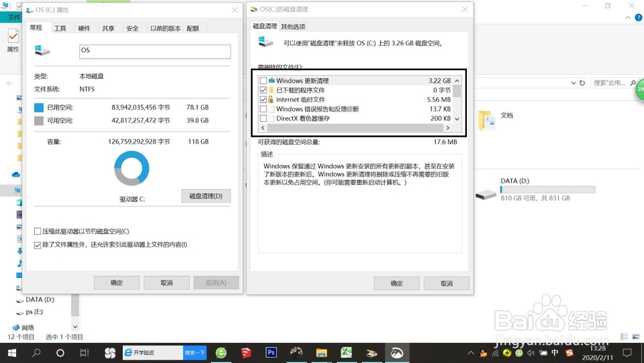Check the DirectX 着色器缓存 checkbox
This screenshot has width=644, height=363.
point(263,119)
